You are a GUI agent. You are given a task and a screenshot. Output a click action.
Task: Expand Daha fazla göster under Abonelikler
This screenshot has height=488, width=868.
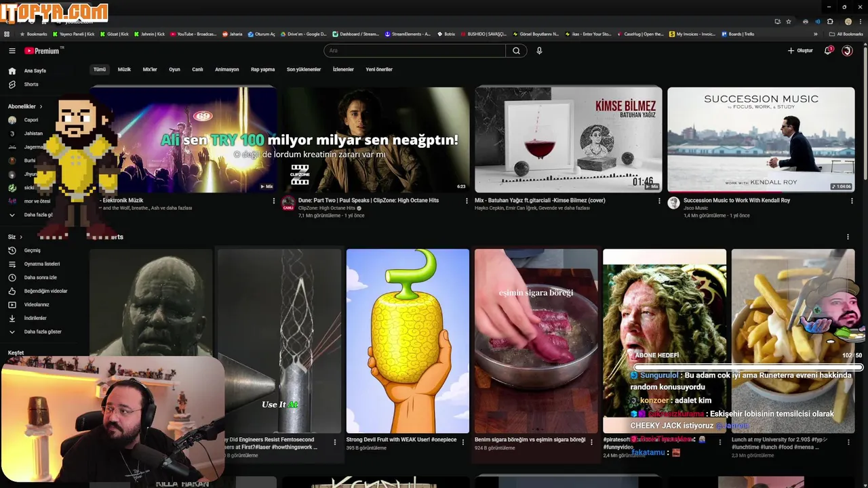click(x=31, y=215)
